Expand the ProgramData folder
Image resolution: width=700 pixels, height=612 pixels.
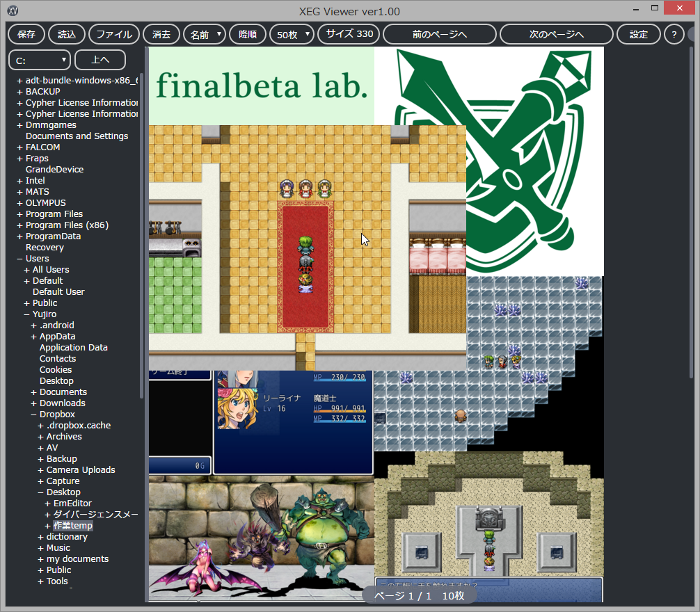[19, 237]
